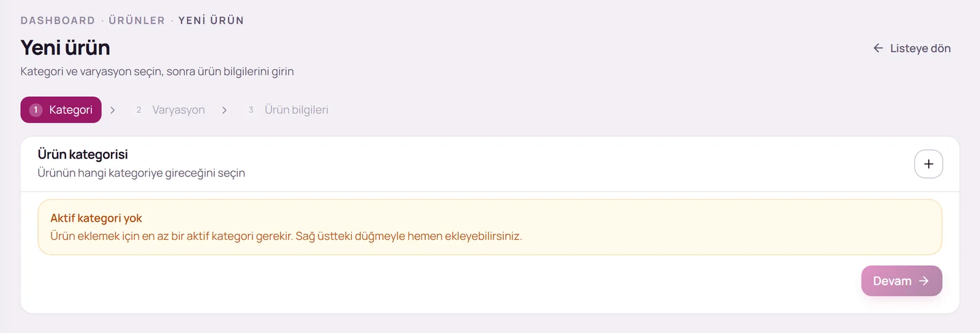This screenshot has height=333, width=980.
Task: Navigate to Ürünler in breadcrumb
Action: click(137, 20)
